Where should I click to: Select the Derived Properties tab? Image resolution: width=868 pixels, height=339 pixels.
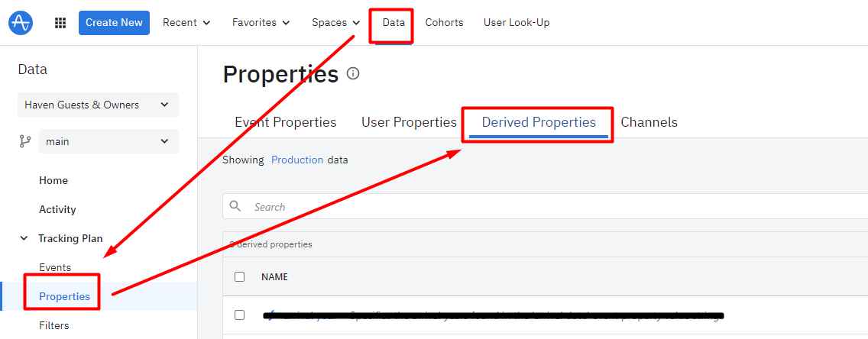click(539, 122)
